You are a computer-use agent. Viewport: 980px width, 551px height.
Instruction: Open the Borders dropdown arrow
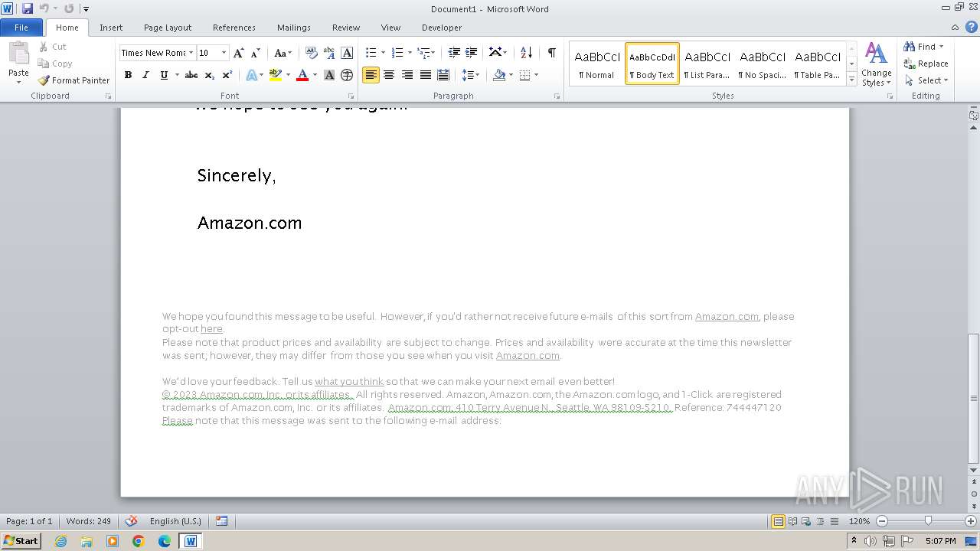point(536,75)
